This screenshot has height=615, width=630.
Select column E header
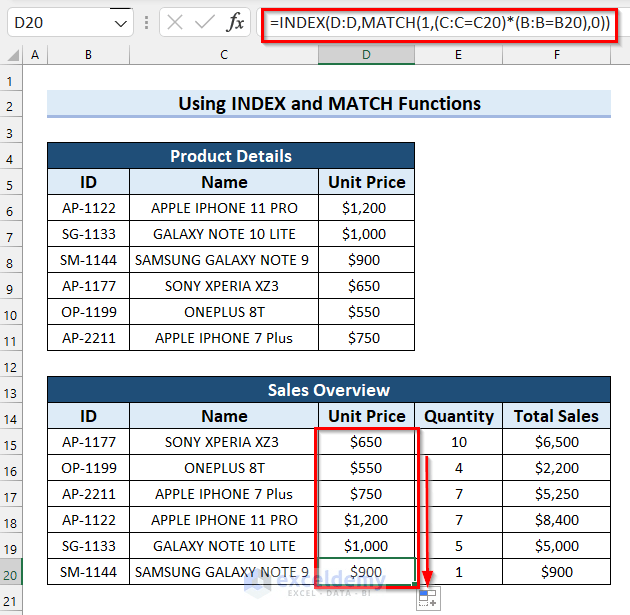pyautogui.click(x=458, y=55)
